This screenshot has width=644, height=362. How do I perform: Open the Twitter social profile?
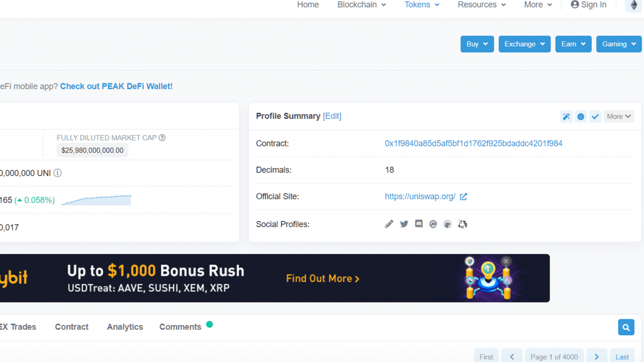coord(404,224)
